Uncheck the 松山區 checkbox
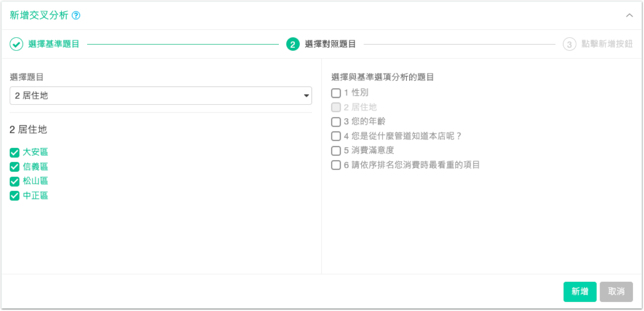644x311 pixels. (x=15, y=181)
